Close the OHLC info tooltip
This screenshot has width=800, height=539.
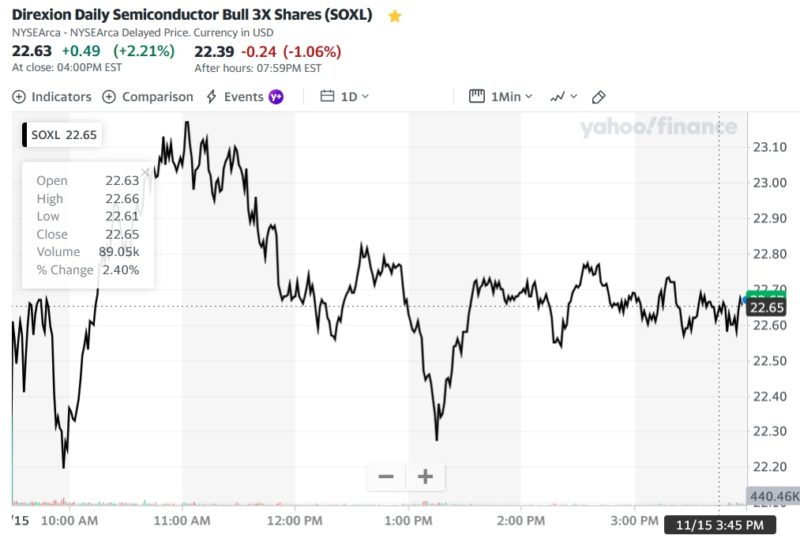click(146, 173)
